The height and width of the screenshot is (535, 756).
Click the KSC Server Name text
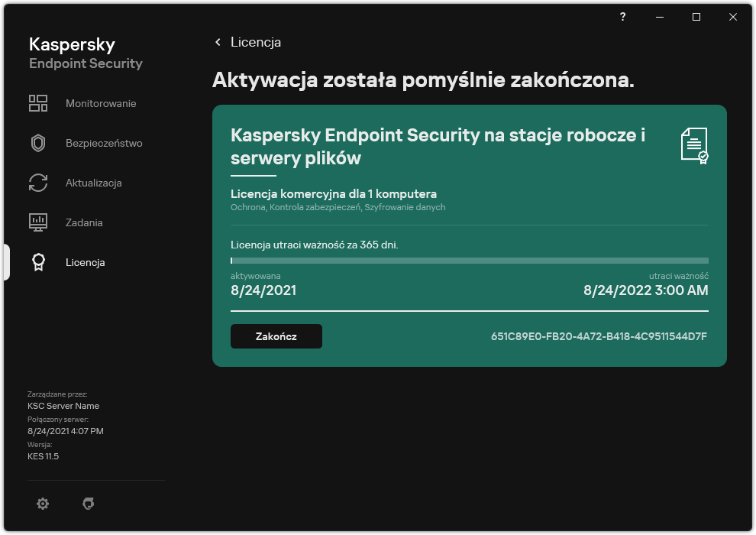pyautogui.click(x=63, y=406)
